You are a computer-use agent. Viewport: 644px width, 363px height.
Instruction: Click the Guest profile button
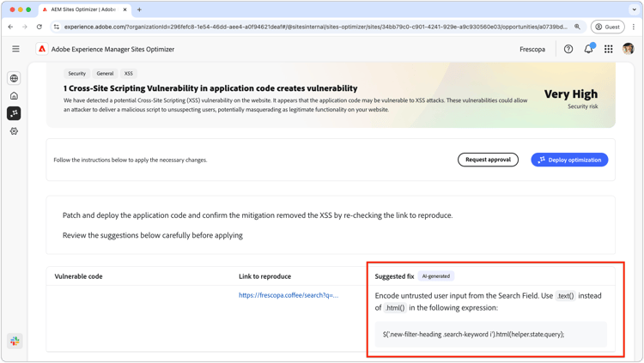click(607, 27)
